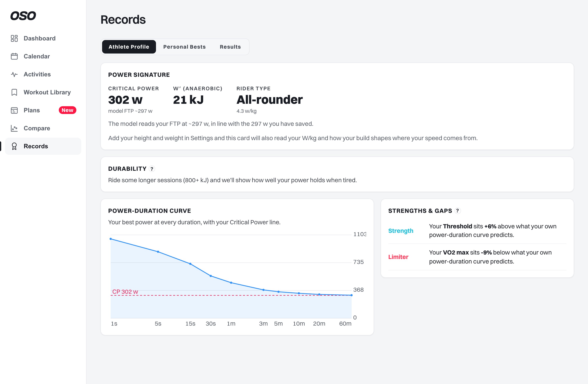Image resolution: width=588 pixels, height=384 pixels.
Task: Click the All-rounder rider type
Action: 269,100
